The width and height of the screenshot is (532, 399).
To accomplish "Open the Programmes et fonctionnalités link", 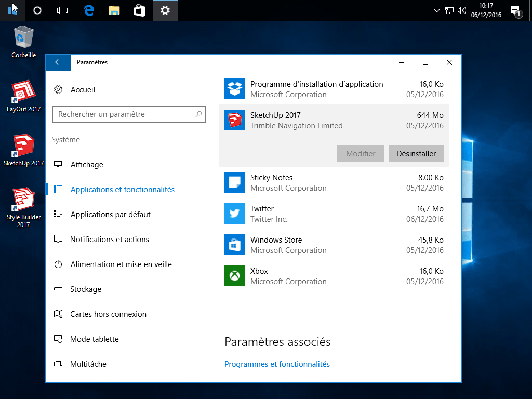I will (277, 364).
